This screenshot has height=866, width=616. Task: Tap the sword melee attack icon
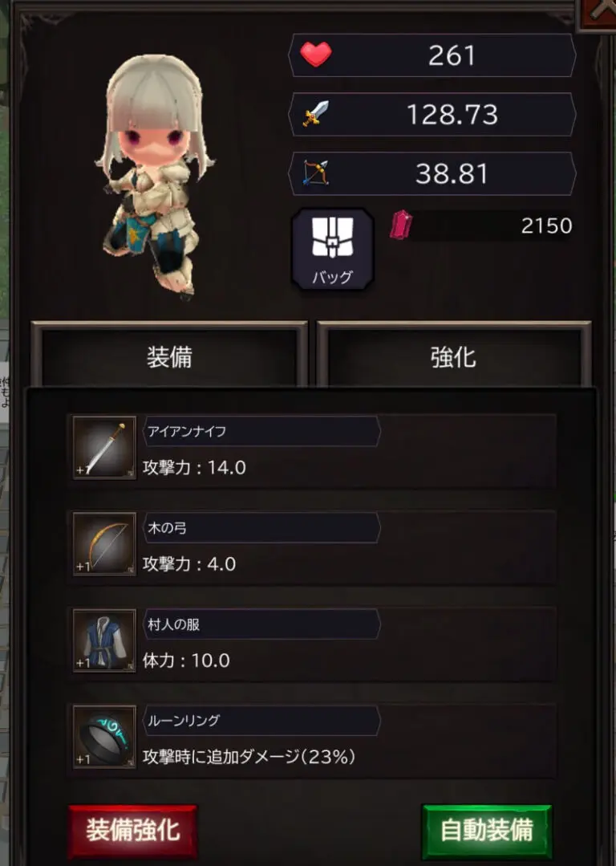pos(316,114)
